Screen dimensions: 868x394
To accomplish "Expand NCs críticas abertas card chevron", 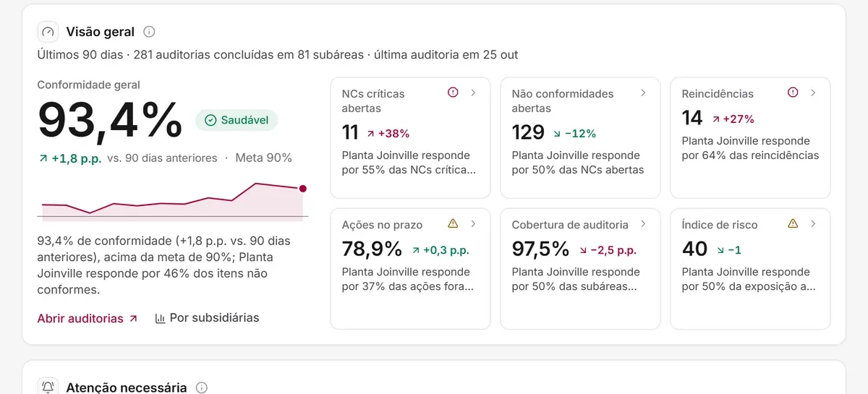I will tap(473, 93).
